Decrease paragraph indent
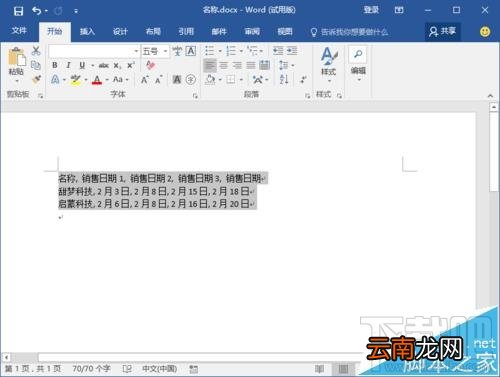The height and width of the screenshot is (377, 500). pyautogui.click(x=278, y=51)
